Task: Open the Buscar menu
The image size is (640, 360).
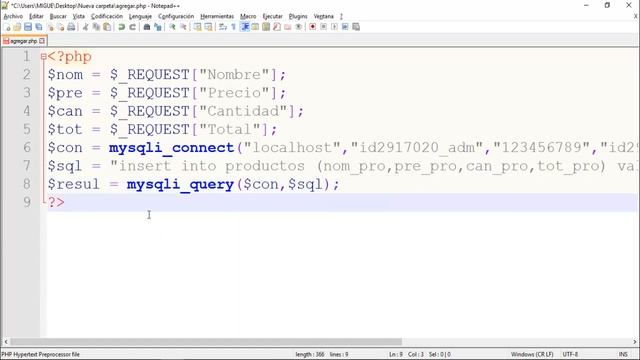Action: point(58,16)
